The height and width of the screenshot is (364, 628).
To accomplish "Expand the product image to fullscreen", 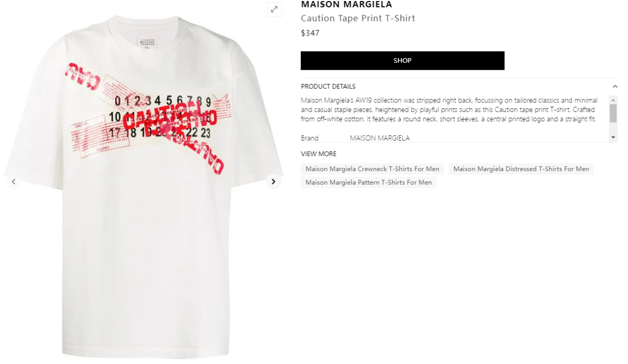I will coord(274,9).
